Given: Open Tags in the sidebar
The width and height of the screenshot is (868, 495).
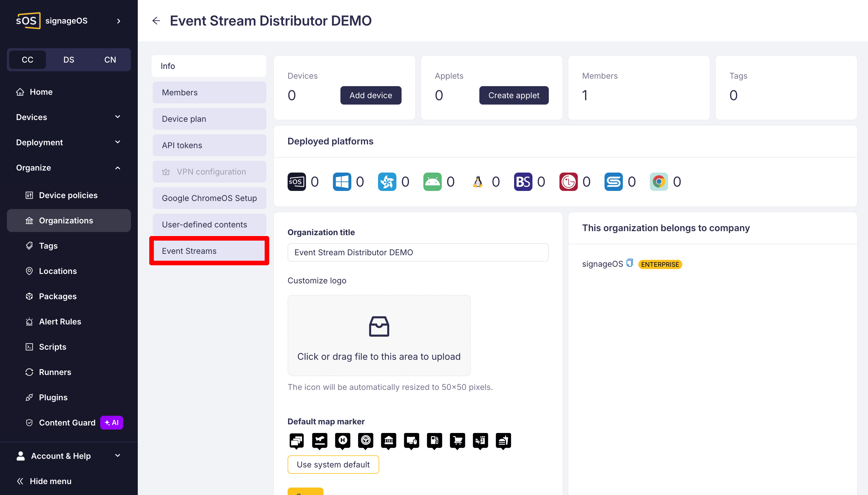Looking at the screenshot, I should (69, 246).
